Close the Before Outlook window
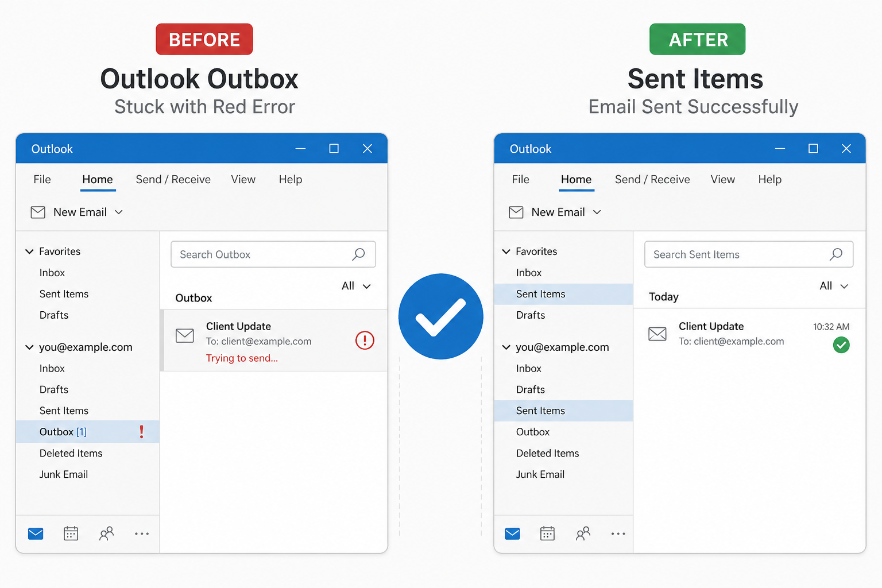Viewport: 882px width, 588px height. point(367,149)
